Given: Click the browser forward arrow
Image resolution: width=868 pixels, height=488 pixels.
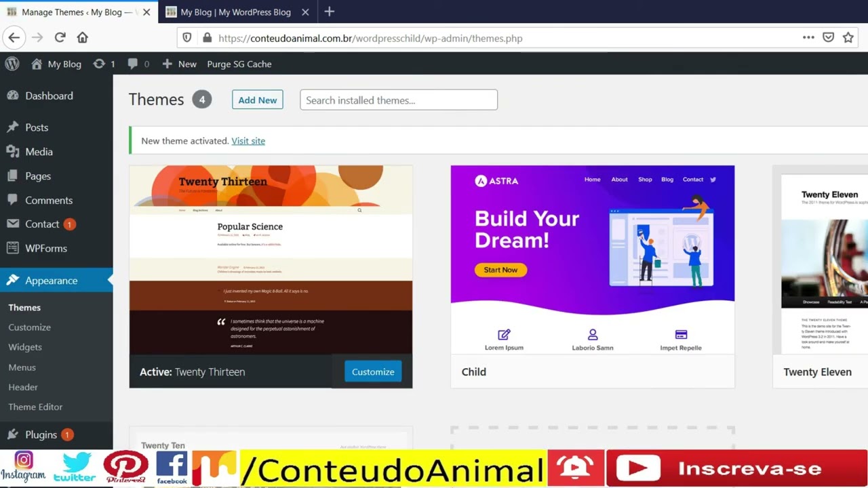Looking at the screenshot, I should tap(37, 38).
